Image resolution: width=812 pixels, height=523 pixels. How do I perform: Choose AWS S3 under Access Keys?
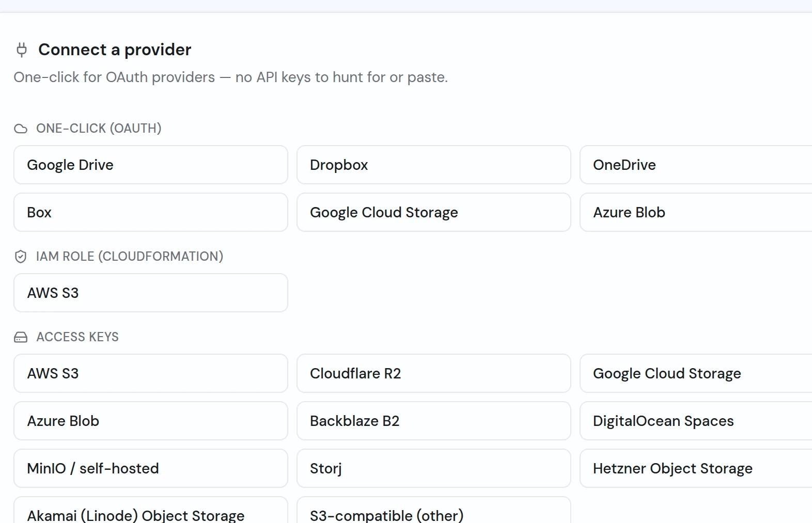[151, 373]
